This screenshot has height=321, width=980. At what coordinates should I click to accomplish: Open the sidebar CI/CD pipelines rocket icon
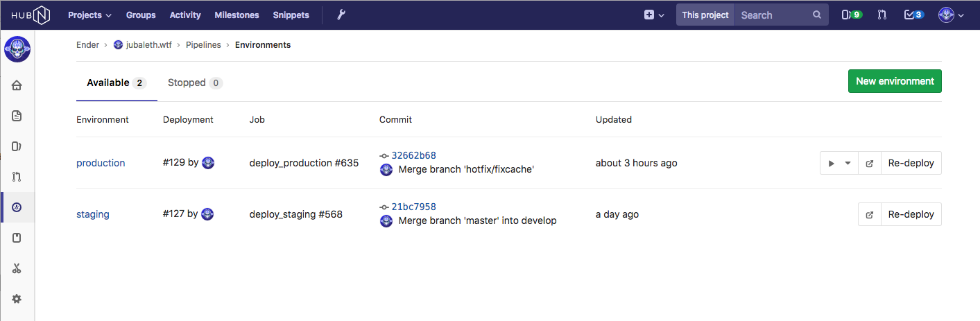17,207
